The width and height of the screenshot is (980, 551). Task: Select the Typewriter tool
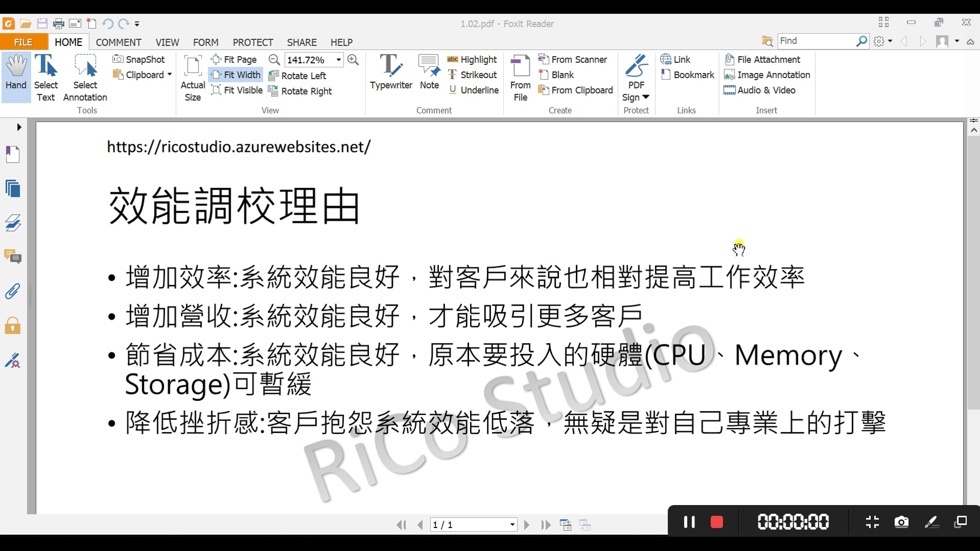390,72
